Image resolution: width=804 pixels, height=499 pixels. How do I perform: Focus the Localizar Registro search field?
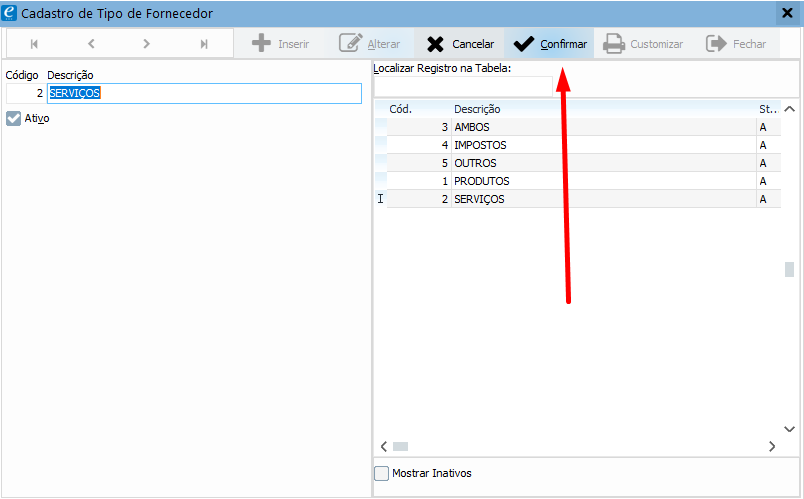(x=462, y=86)
